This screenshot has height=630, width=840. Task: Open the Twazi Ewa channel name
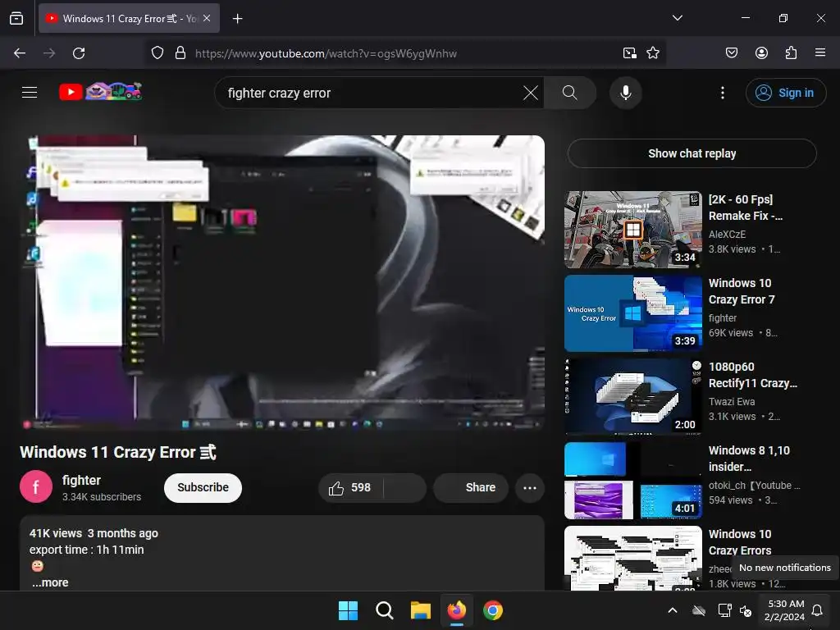click(x=732, y=401)
